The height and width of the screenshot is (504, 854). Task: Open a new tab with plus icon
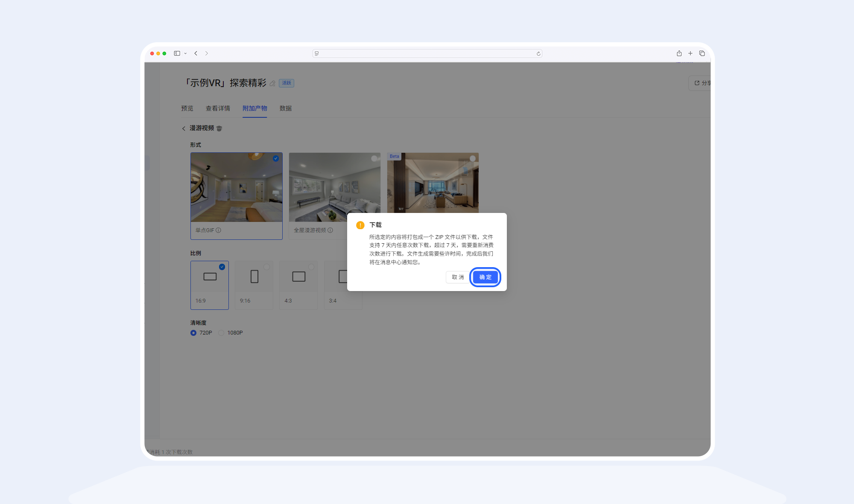click(x=690, y=53)
